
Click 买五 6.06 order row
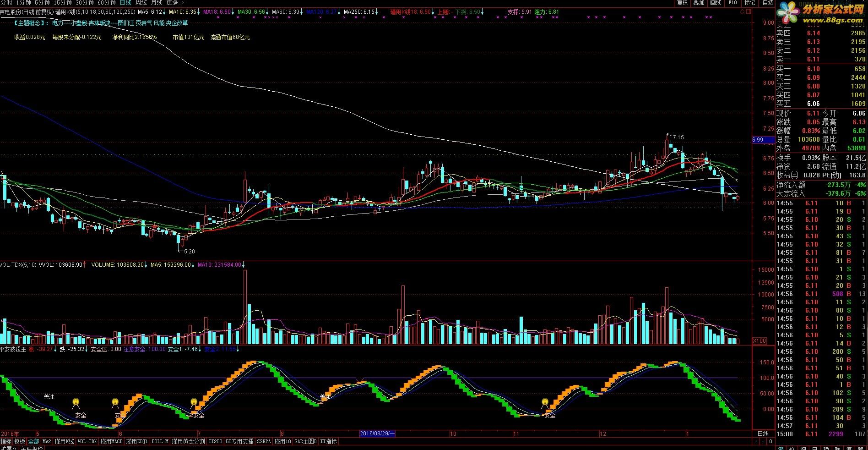click(x=821, y=104)
